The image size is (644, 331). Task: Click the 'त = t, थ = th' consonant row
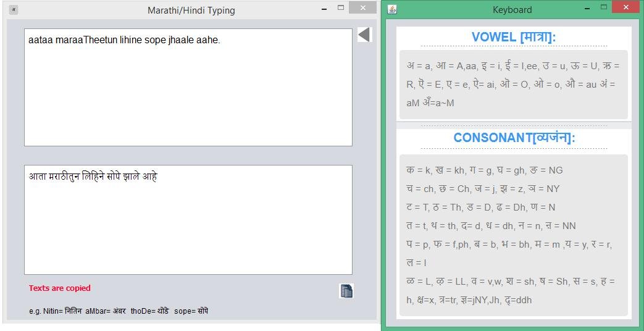[491, 225]
